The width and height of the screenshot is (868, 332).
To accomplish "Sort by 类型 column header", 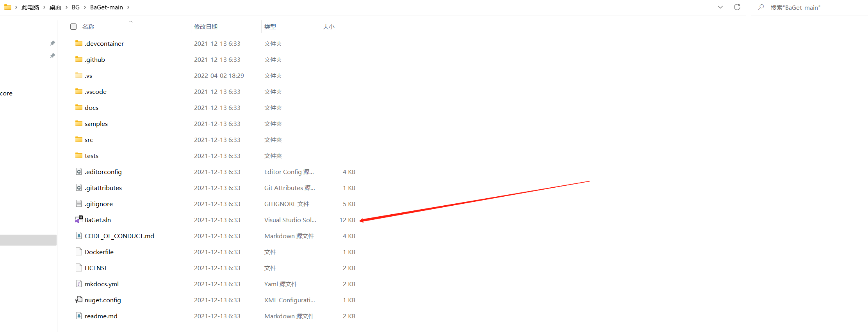I will tap(270, 27).
